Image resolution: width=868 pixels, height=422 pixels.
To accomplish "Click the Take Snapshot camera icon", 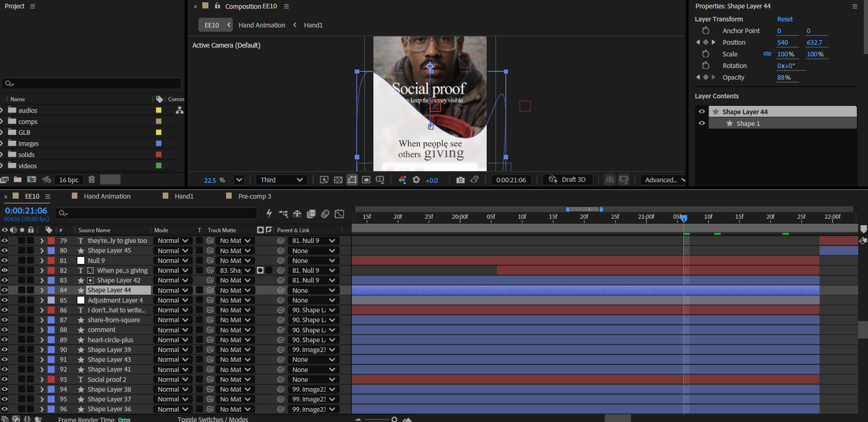I will pyautogui.click(x=460, y=180).
